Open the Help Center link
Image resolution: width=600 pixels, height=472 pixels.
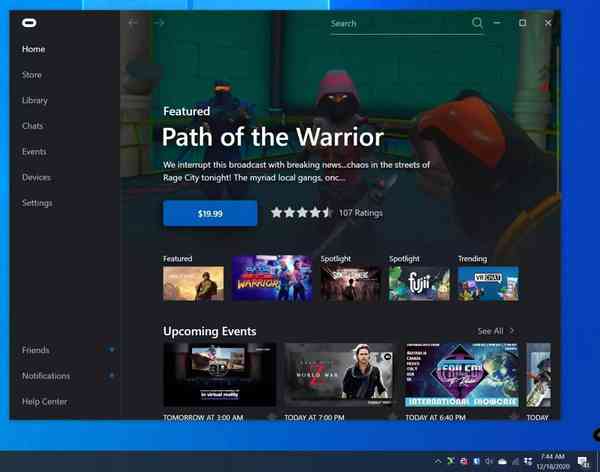click(x=45, y=402)
